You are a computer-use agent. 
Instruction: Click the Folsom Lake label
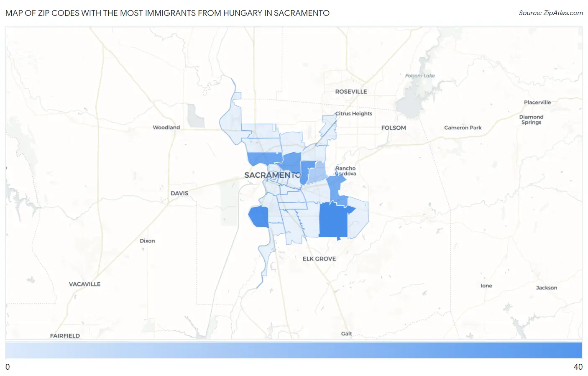(x=420, y=76)
